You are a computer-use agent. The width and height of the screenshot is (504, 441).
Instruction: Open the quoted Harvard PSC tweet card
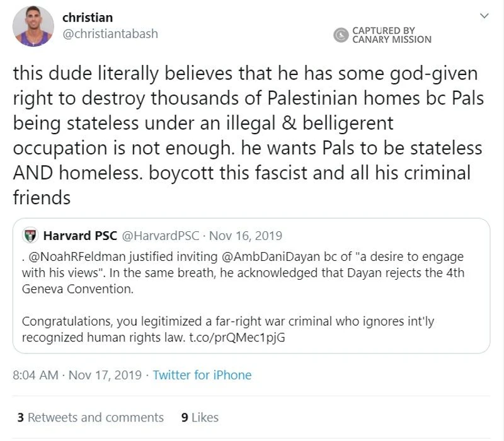251,286
